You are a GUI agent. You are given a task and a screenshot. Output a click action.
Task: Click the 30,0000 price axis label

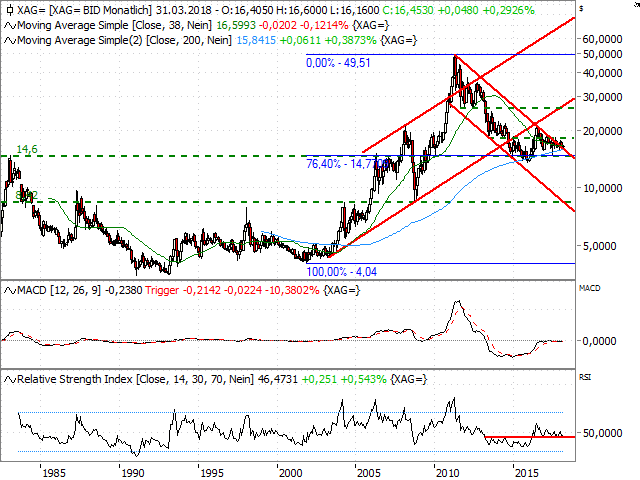[x=602, y=97]
